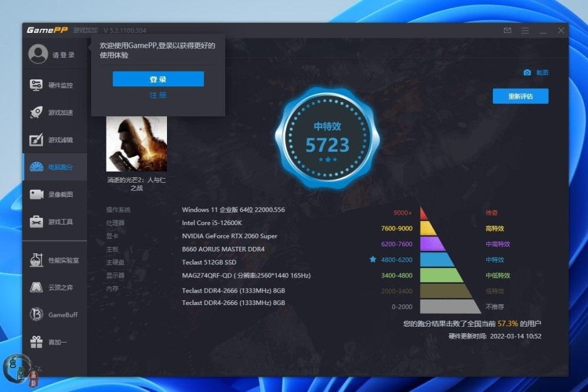Select 硬件监控 menu label
Screen dimensions: 588x392
(x=61, y=85)
